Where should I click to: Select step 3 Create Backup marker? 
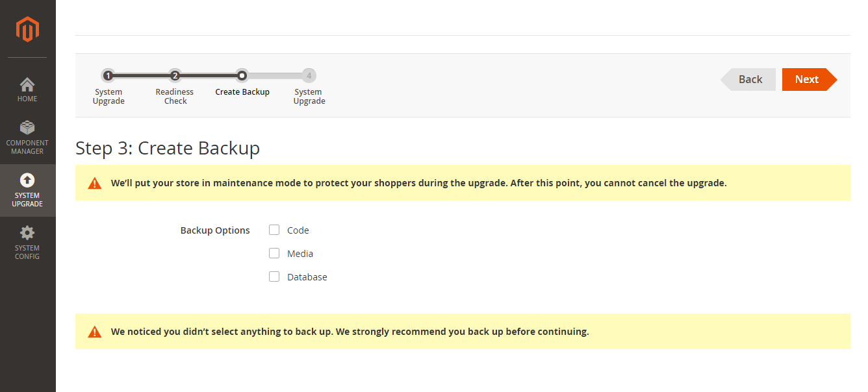[242, 75]
